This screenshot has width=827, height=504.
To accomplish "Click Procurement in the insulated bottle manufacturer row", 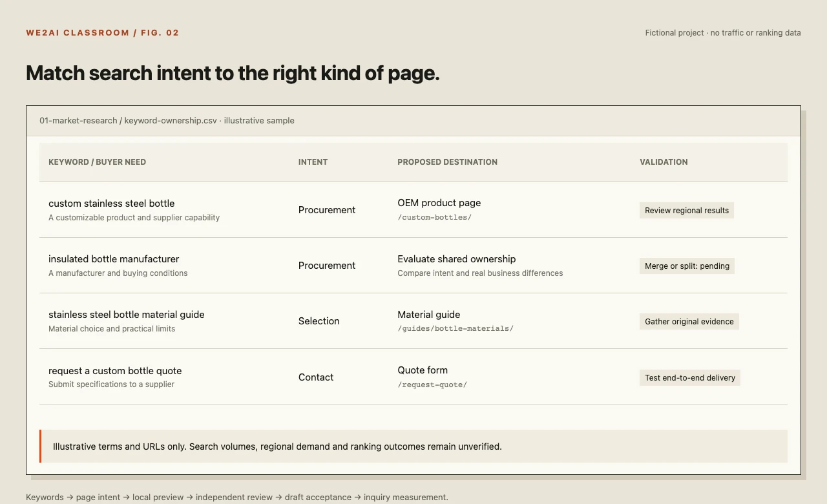I will click(327, 266).
